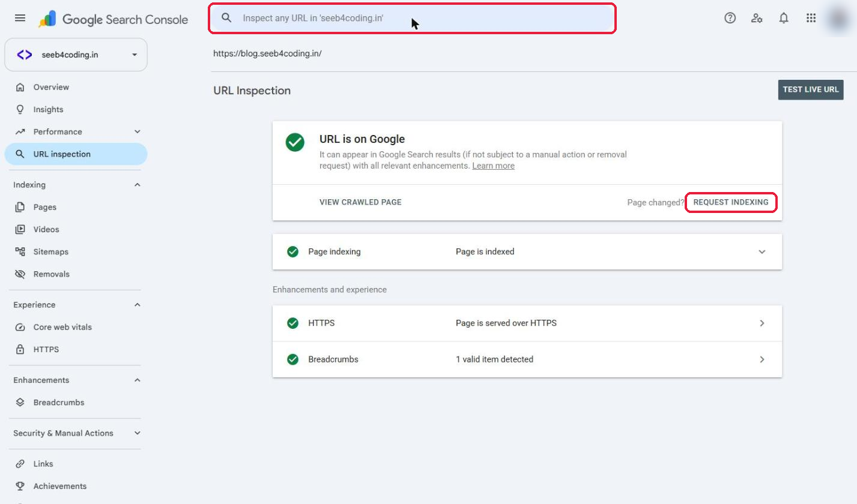Click the 'Page is indexed' status text
The height and width of the screenshot is (504, 857).
point(485,251)
